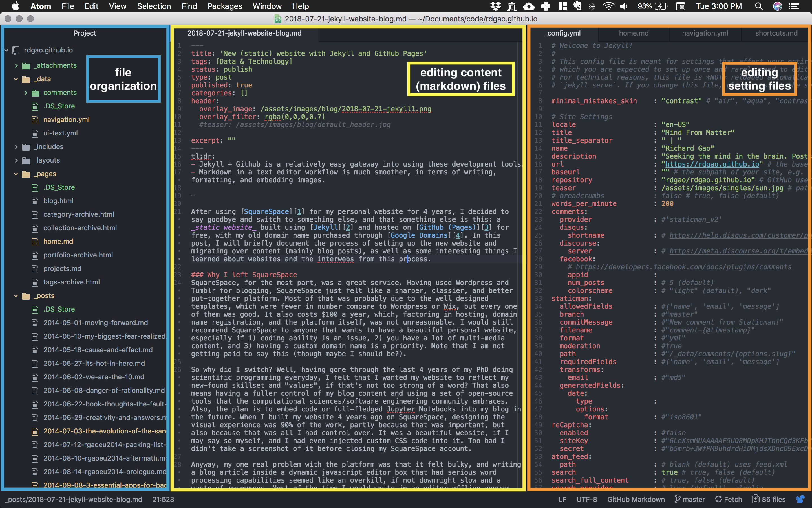Open the Packages menu
812x508 pixels.
pos(225,6)
